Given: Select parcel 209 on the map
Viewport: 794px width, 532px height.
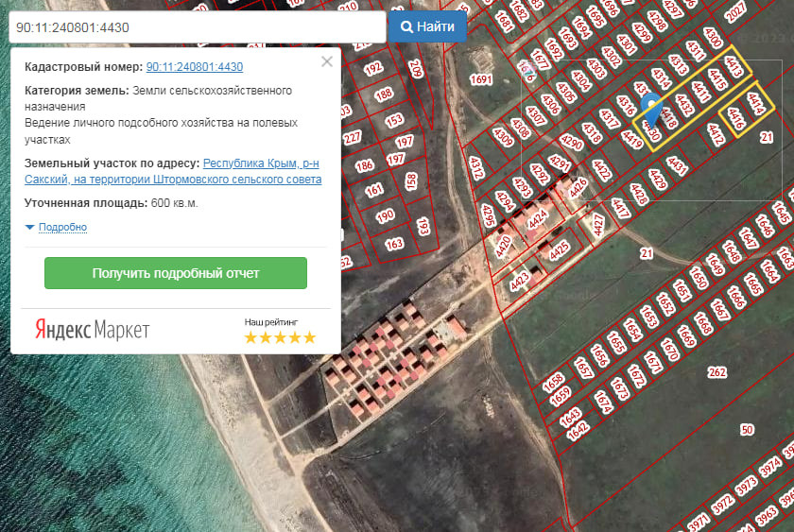Looking at the screenshot, I should pyautogui.click(x=415, y=69).
